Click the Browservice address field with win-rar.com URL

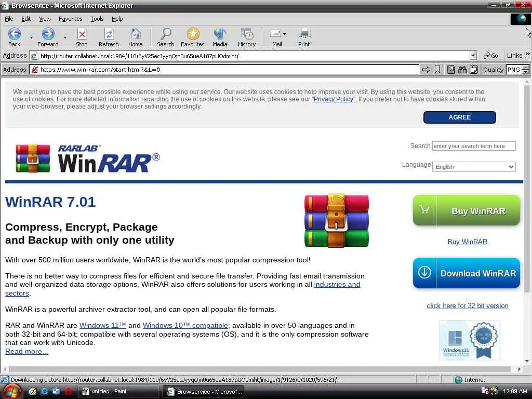coord(224,70)
